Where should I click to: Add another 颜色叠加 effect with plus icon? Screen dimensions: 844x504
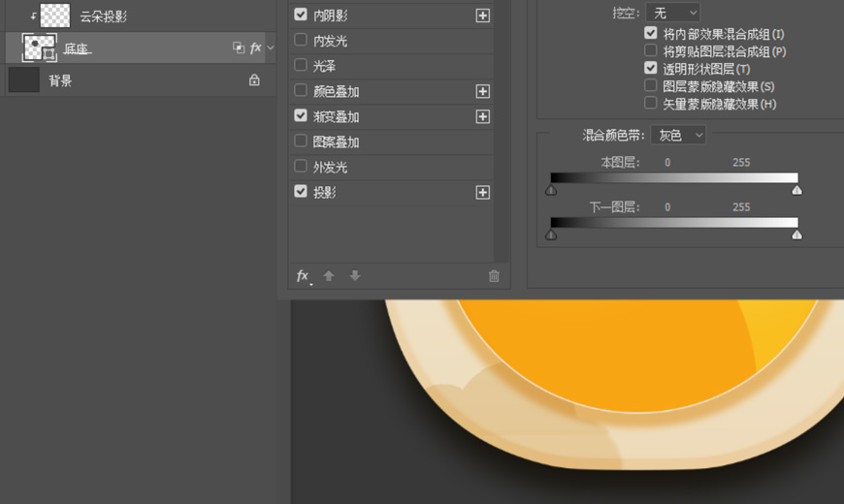[x=482, y=91]
